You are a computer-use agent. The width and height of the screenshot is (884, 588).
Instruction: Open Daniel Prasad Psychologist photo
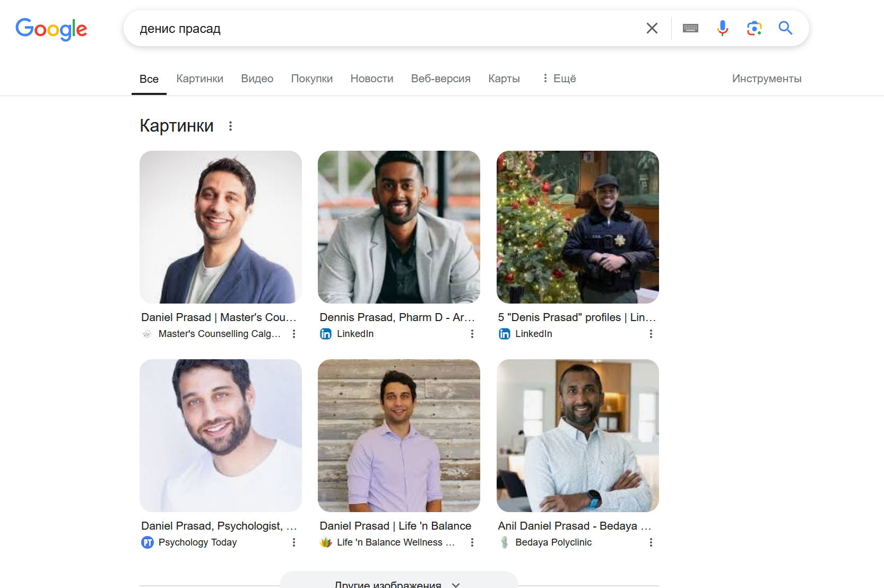(x=221, y=436)
